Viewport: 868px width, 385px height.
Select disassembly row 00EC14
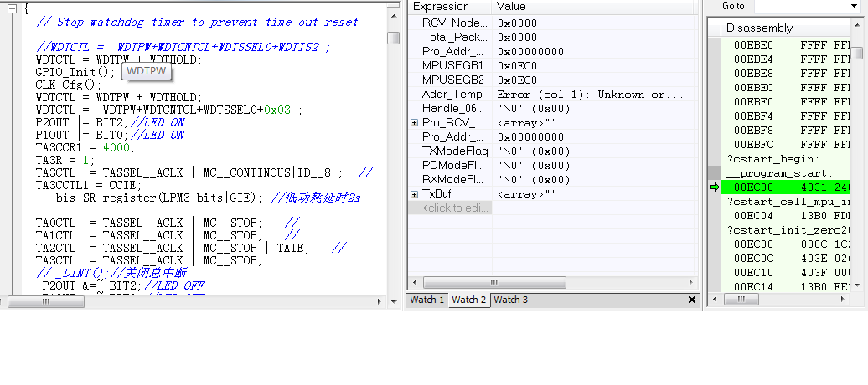coord(786,286)
